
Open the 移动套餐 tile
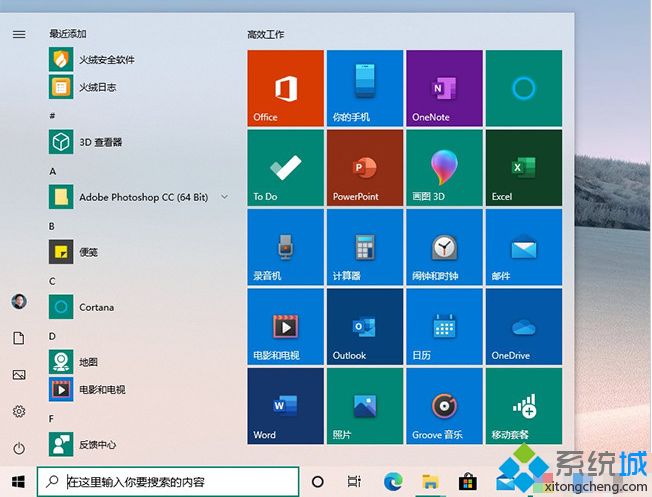(524, 406)
